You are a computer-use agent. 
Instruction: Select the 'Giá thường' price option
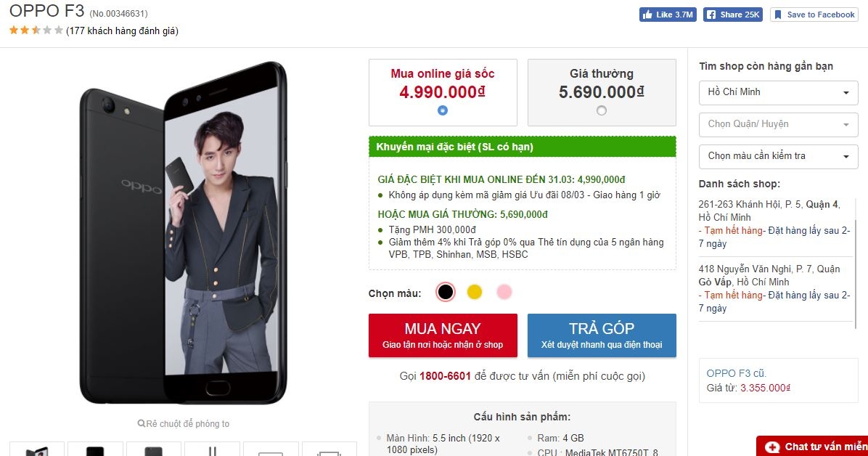point(601,109)
